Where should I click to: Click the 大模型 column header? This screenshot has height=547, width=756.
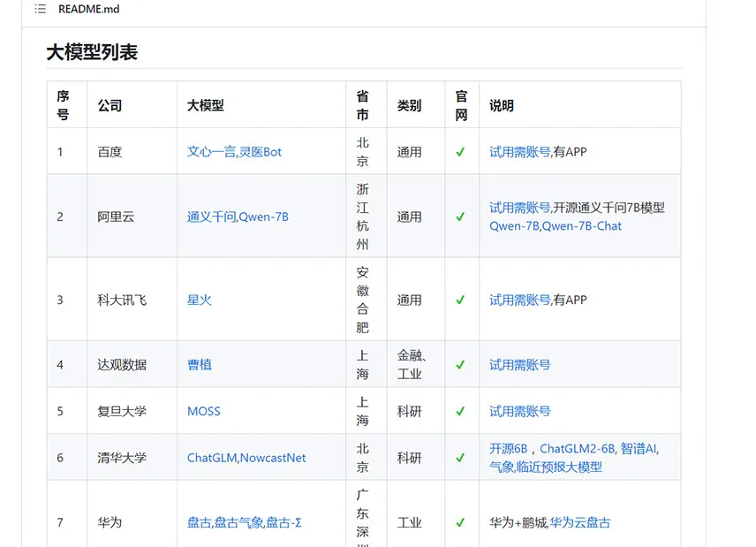pos(206,105)
